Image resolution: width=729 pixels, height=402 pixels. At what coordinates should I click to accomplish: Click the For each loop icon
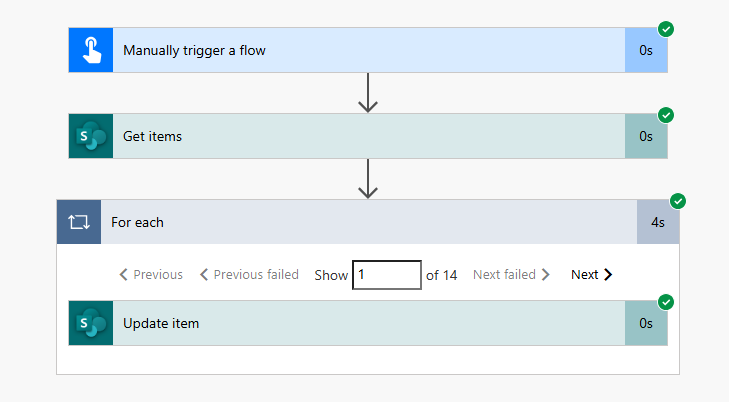pyautogui.click(x=79, y=222)
